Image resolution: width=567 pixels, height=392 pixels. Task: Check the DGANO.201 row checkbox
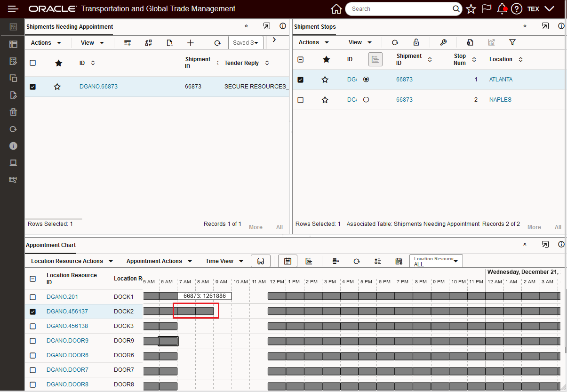point(33,297)
